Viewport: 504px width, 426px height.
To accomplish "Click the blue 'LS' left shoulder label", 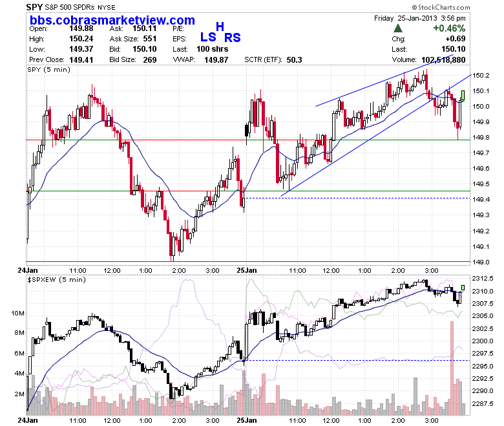I will coord(208,37).
